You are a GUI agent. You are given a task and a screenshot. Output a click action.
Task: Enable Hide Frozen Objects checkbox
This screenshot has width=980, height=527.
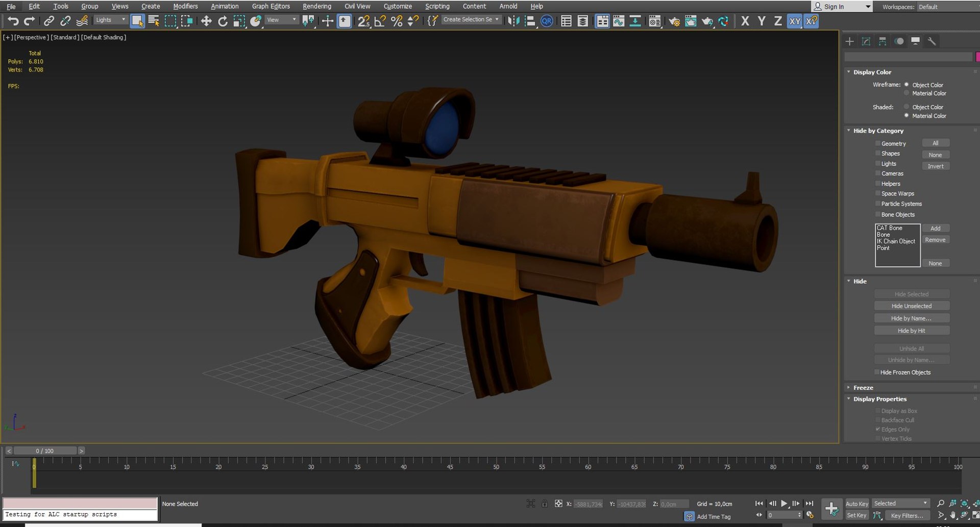click(877, 372)
